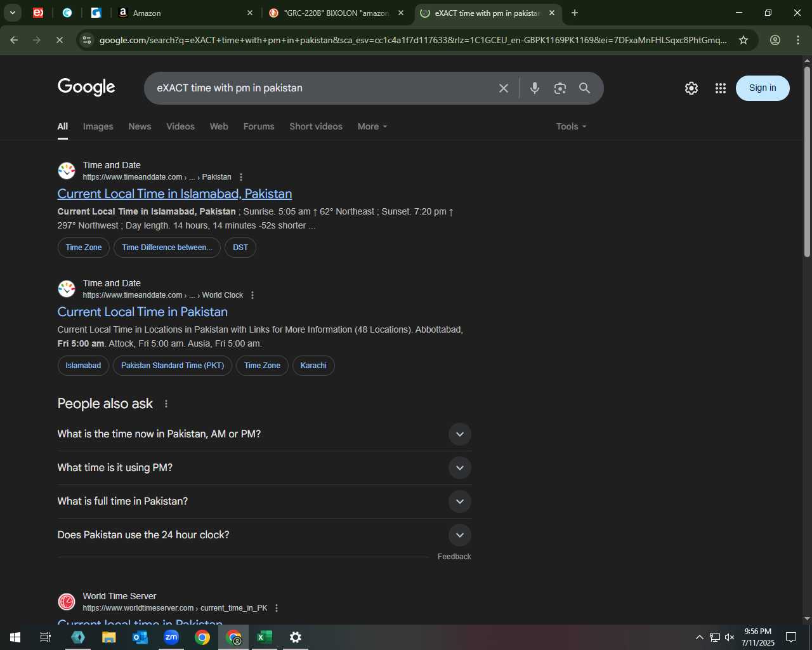The height and width of the screenshot is (650, 812).
Task: Switch to the GRC-220B BIXOLON browser tab
Action: point(336,13)
